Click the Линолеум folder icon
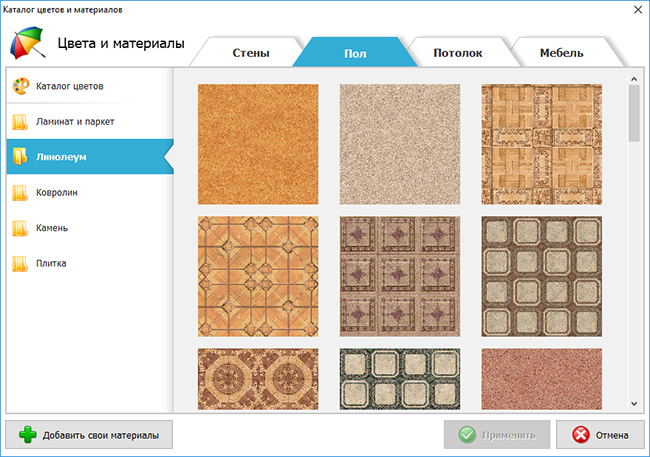This screenshot has width=650, height=457. (x=20, y=157)
